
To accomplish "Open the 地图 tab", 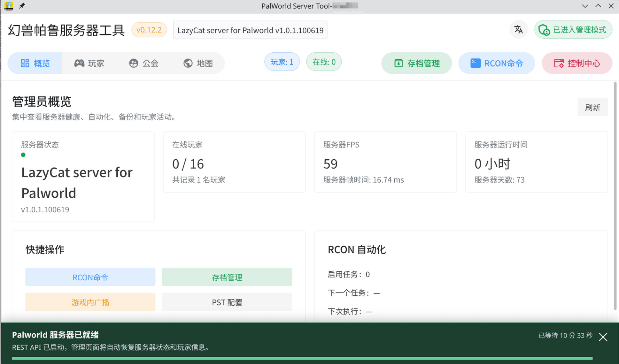I will (x=198, y=63).
